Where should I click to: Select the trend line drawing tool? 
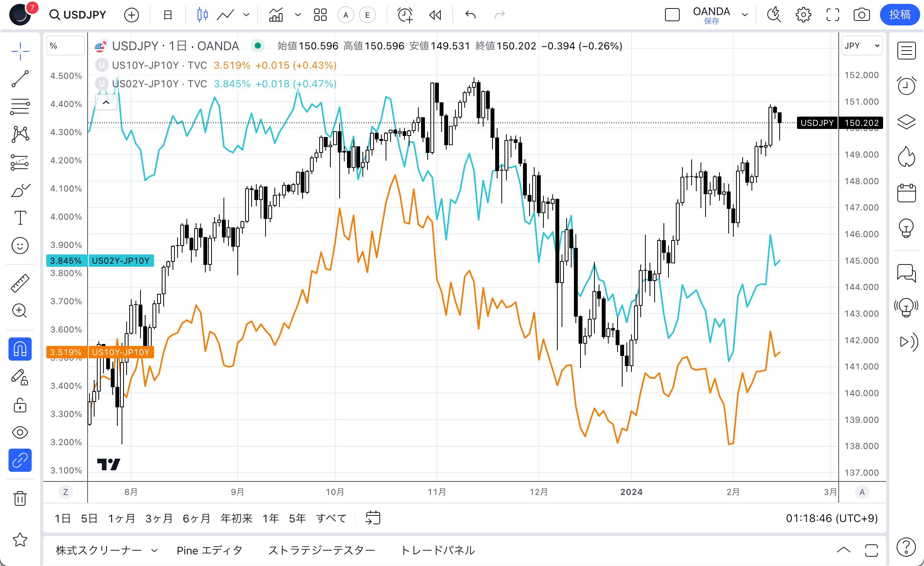20,79
